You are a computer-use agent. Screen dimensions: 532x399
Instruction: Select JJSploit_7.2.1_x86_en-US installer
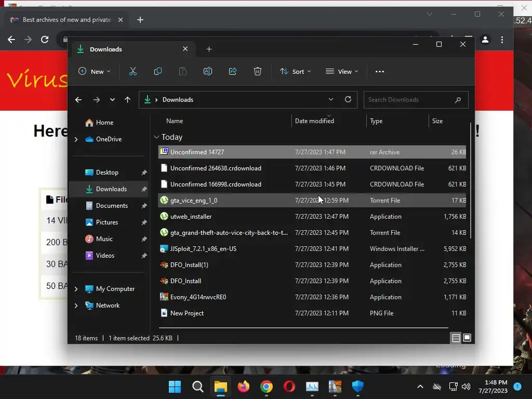click(312, 249)
